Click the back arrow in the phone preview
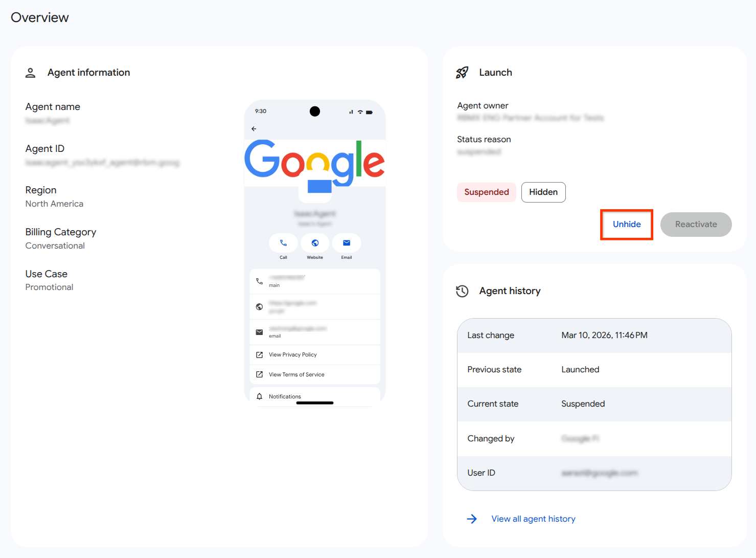756x558 pixels. 254,128
